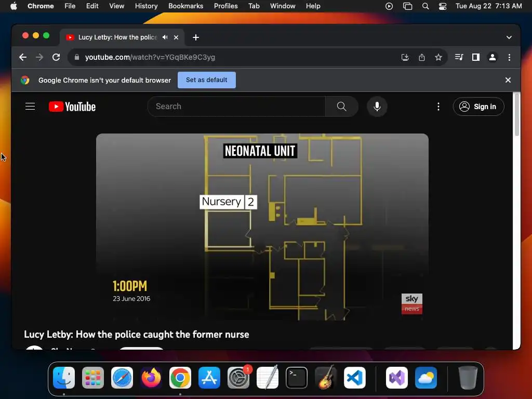This screenshot has width=532, height=399.
Task: Open the Tab menu
Action: [x=254, y=6]
